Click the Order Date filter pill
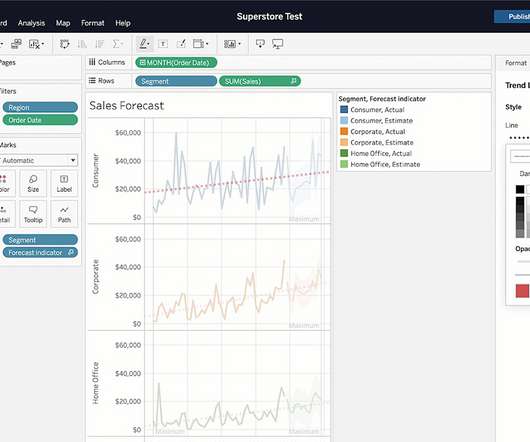 (40, 120)
